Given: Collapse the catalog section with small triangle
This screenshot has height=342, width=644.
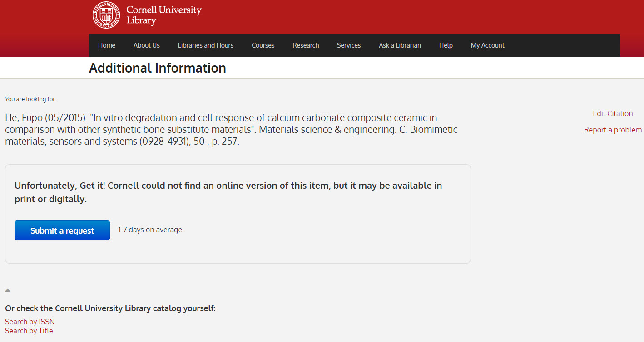Looking at the screenshot, I should [8, 290].
